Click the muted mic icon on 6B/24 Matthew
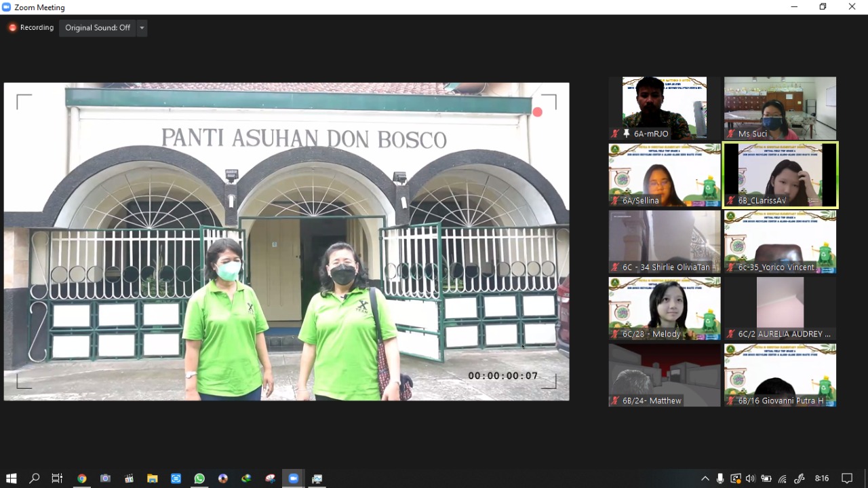868x488 pixels. coord(615,400)
